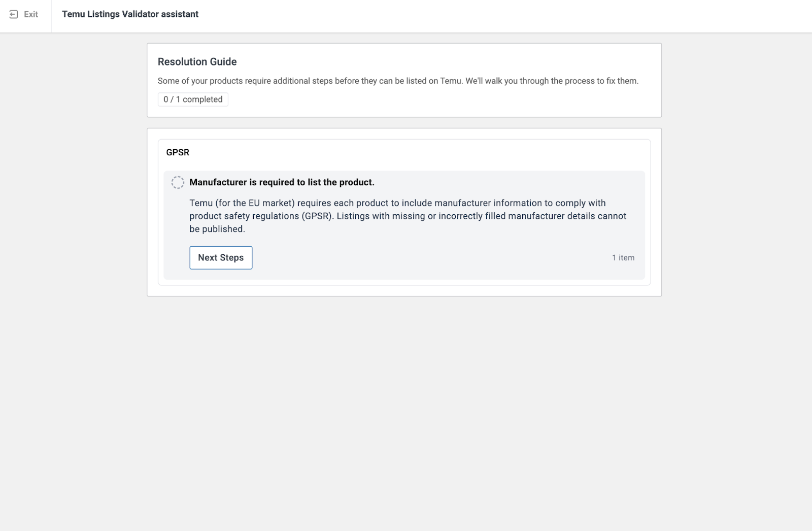Click the Exit arrow icon
The width and height of the screenshot is (812, 531).
pos(14,15)
